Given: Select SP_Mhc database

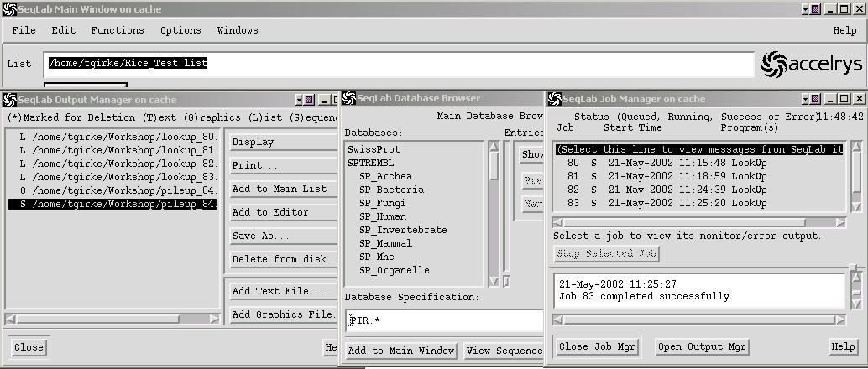Looking at the screenshot, I should point(377,257).
